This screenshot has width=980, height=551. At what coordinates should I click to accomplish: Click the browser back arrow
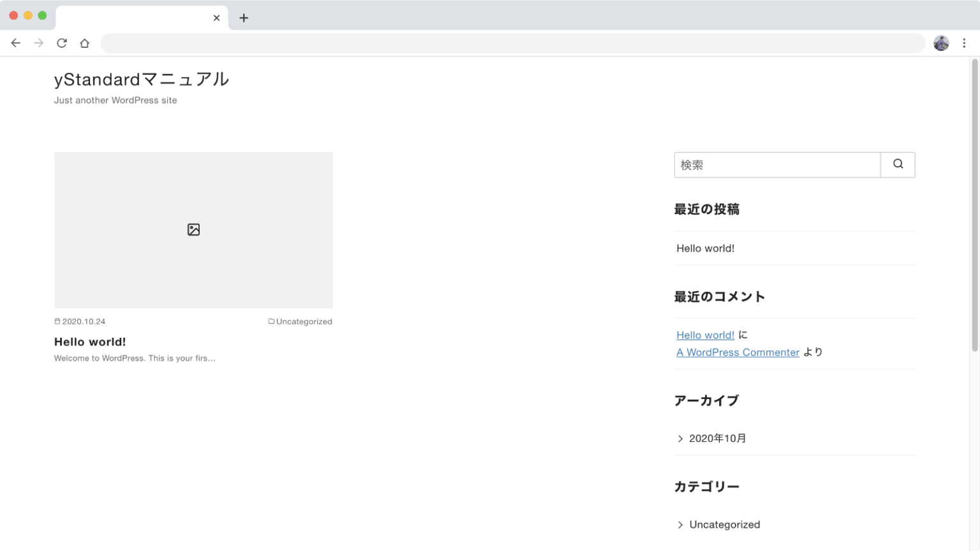pyautogui.click(x=16, y=43)
